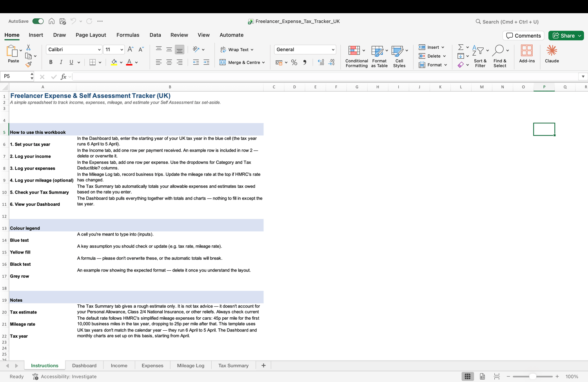Switch to the Expenses sheet
Image resolution: width=588 pixels, height=382 pixels.
152,366
